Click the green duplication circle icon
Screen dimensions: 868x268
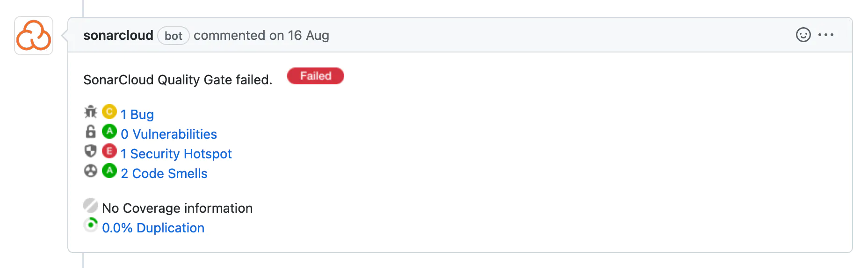tap(90, 225)
